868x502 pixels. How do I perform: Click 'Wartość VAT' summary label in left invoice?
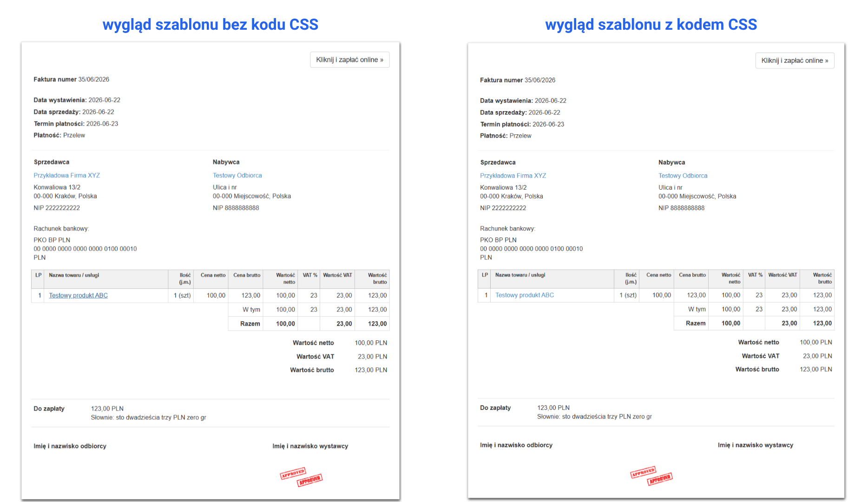click(x=315, y=357)
